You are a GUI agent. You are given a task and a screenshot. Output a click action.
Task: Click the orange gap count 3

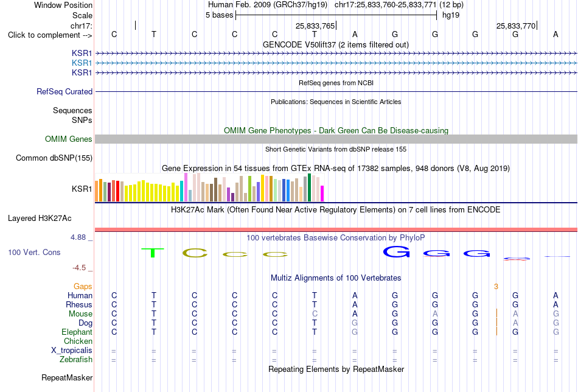[496, 287]
